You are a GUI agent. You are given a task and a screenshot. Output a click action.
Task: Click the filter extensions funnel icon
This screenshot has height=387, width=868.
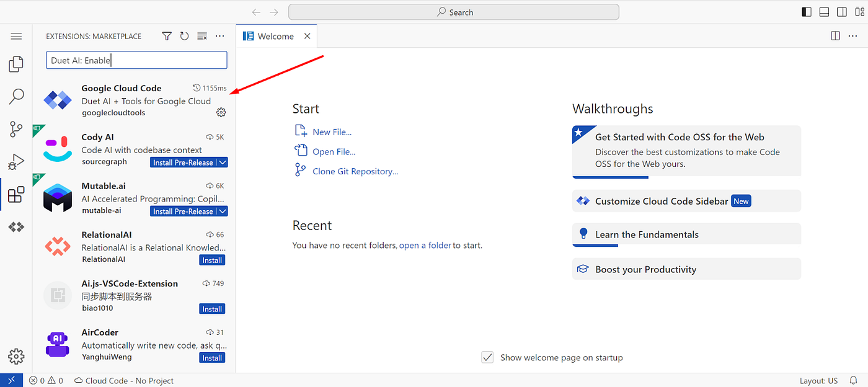click(x=167, y=37)
